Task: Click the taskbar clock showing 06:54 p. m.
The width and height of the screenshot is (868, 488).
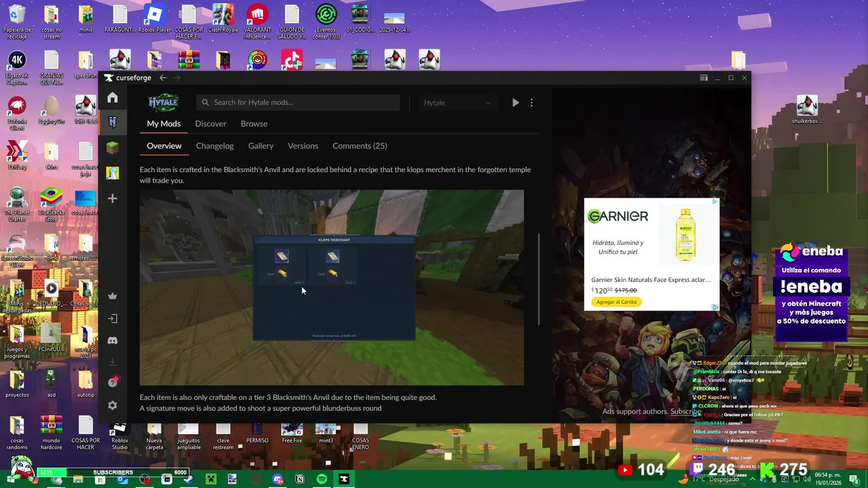Action: point(828,479)
